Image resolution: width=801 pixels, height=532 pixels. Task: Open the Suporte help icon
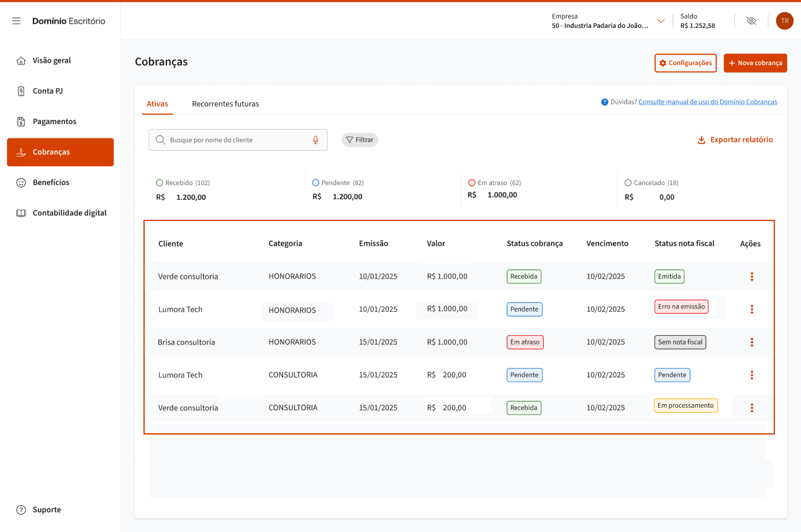coord(21,510)
